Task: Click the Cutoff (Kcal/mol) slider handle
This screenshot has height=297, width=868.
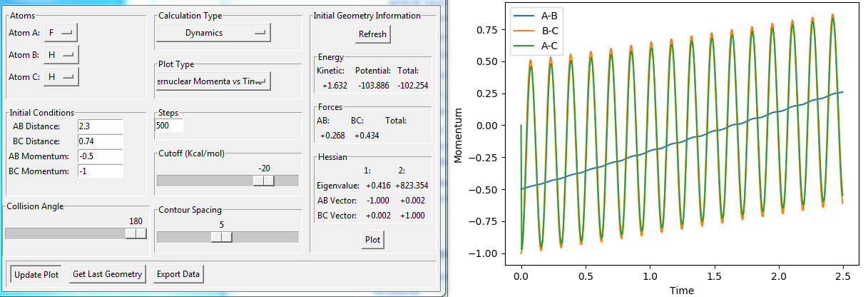Action: pos(264,181)
